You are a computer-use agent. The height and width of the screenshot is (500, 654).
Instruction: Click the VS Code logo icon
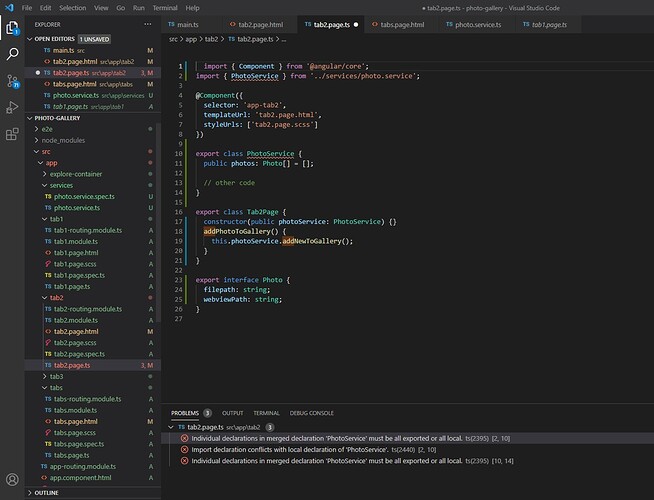click(9, 8)
